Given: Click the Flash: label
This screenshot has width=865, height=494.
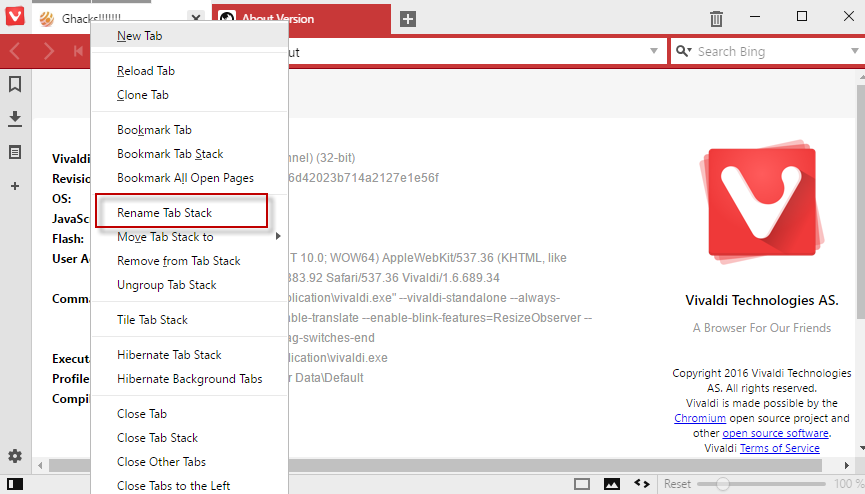Looking at the screenshot, I should 68,239.
